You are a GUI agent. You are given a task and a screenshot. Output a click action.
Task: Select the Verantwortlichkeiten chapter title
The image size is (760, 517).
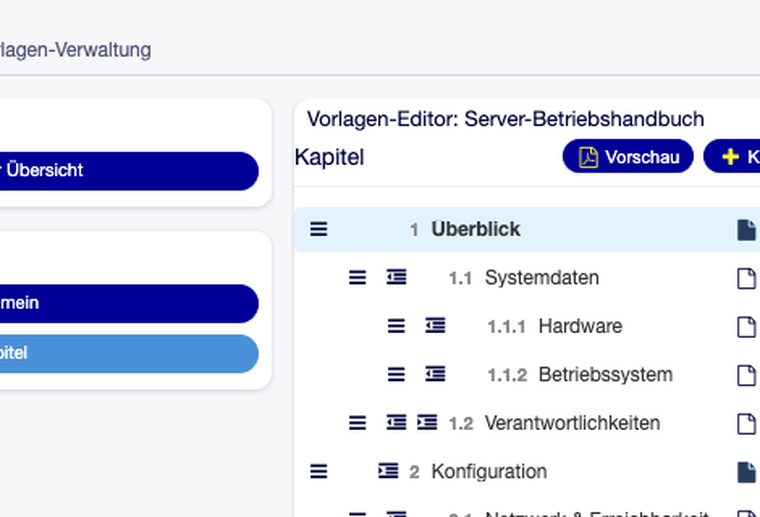pos(572,423)
